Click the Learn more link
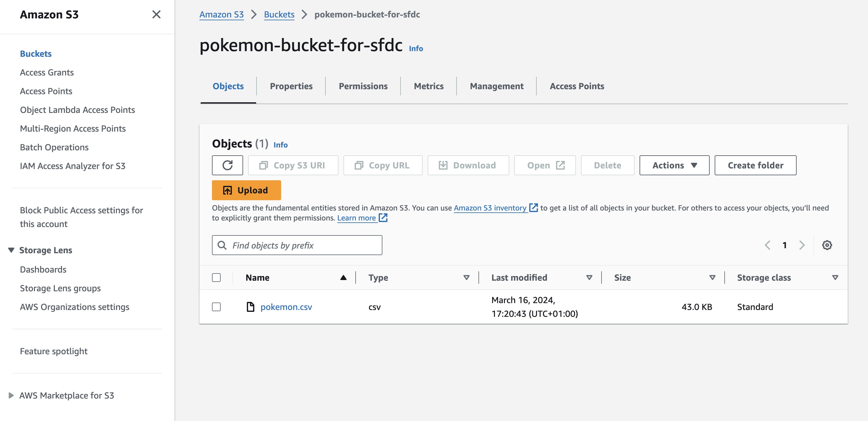 [x=357, y=218]
